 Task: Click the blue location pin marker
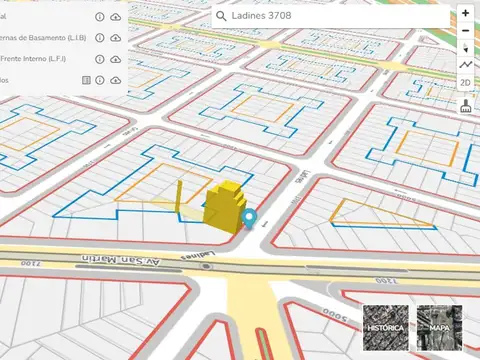(x=249, y=218)
